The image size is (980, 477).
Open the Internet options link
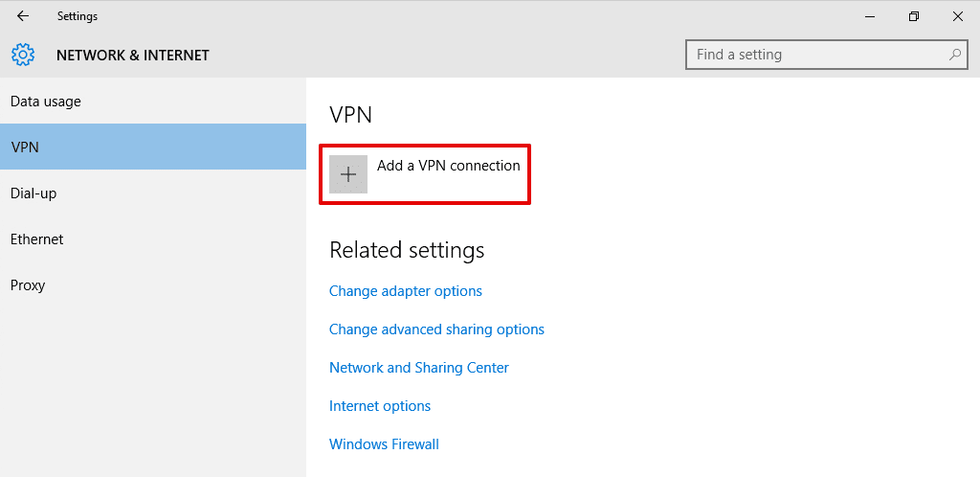click(380, 406)
